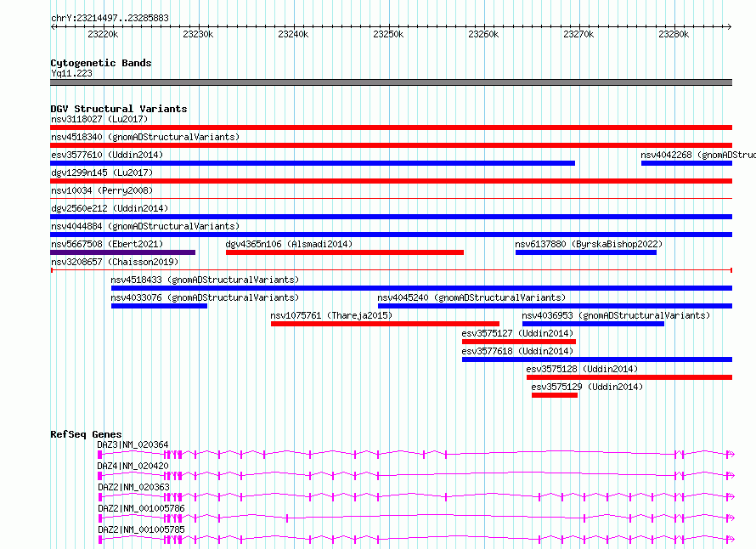Click nsv4045240 gnomADStructuralVariants label
This screenshot has width=756, height=549.
click(471, 297)
